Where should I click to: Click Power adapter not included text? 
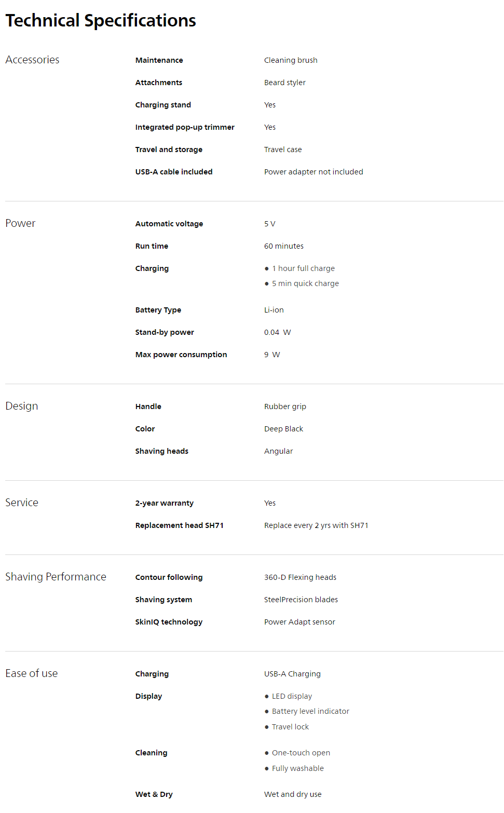click(x=314, y=172)
